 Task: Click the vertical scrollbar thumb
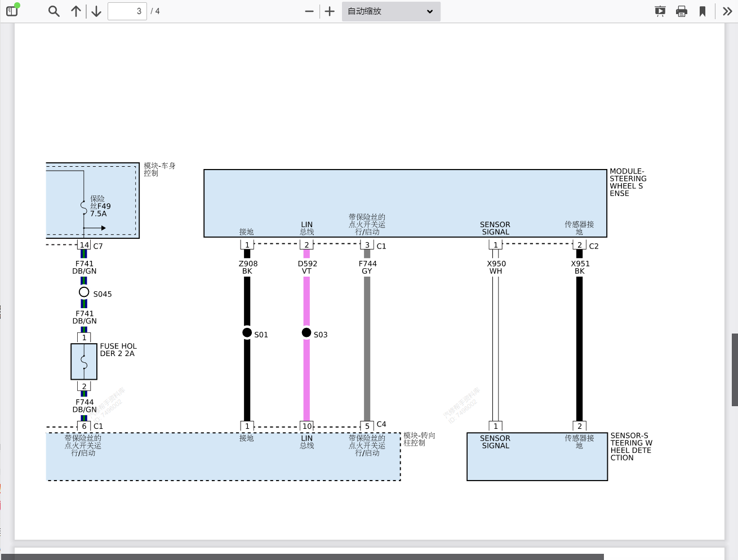tap(735, 369)
